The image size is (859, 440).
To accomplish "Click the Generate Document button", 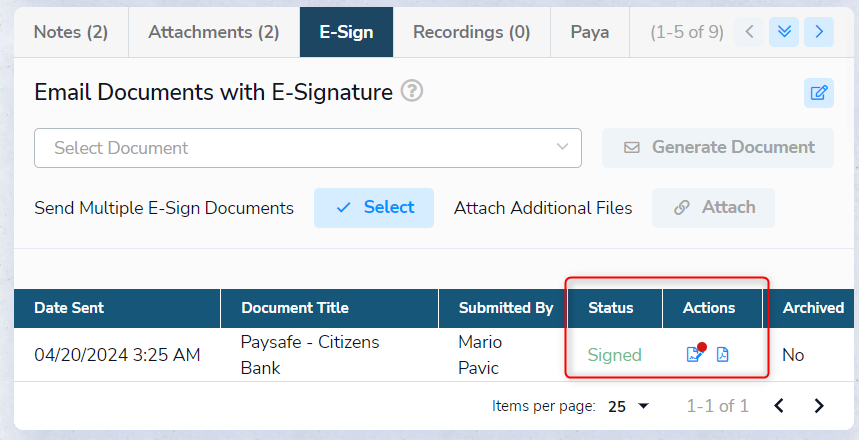I will coord(718,147).
